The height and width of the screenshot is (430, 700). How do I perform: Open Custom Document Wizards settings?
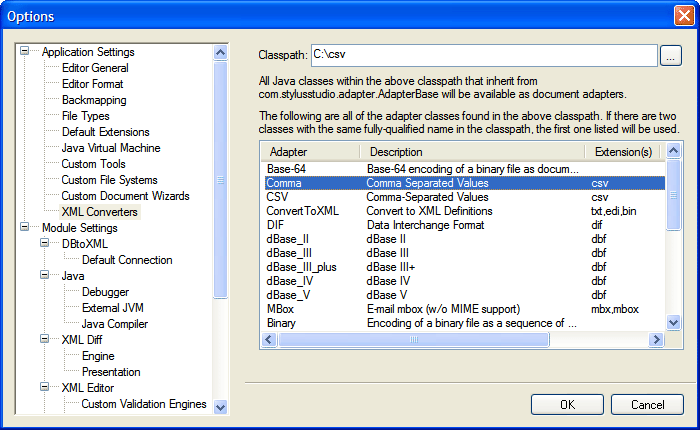tap(125, 196)
